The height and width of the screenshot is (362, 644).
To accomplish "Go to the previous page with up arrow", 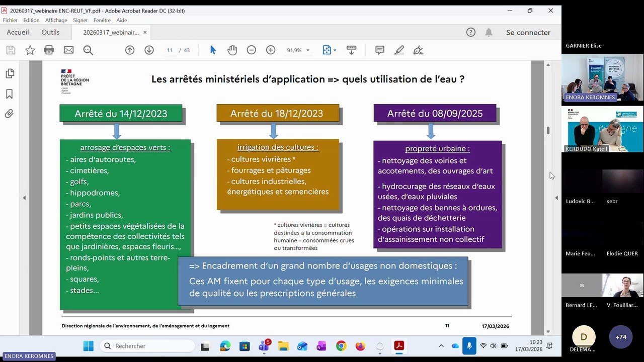I will [x=130, y=50].
